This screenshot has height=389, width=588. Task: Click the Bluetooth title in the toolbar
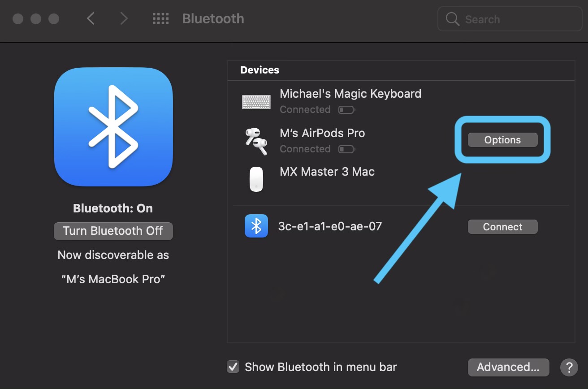(212, 18)
